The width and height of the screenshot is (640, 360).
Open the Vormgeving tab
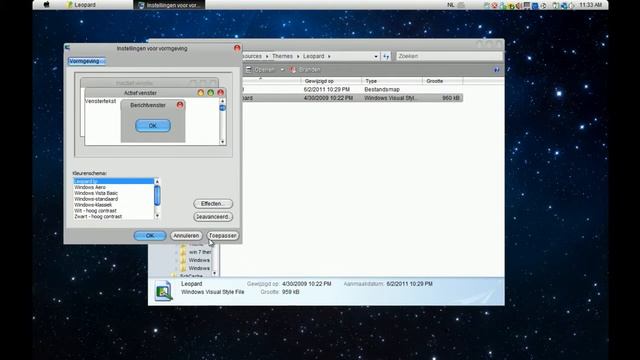pyautogui.click(x=87, y=61)
